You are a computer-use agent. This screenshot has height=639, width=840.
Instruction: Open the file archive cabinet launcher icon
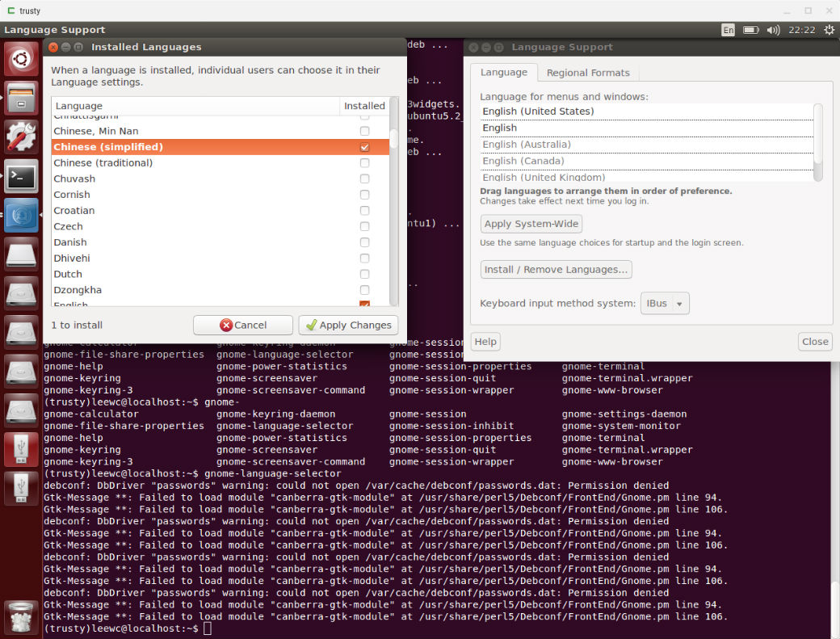tap(21, 98)
